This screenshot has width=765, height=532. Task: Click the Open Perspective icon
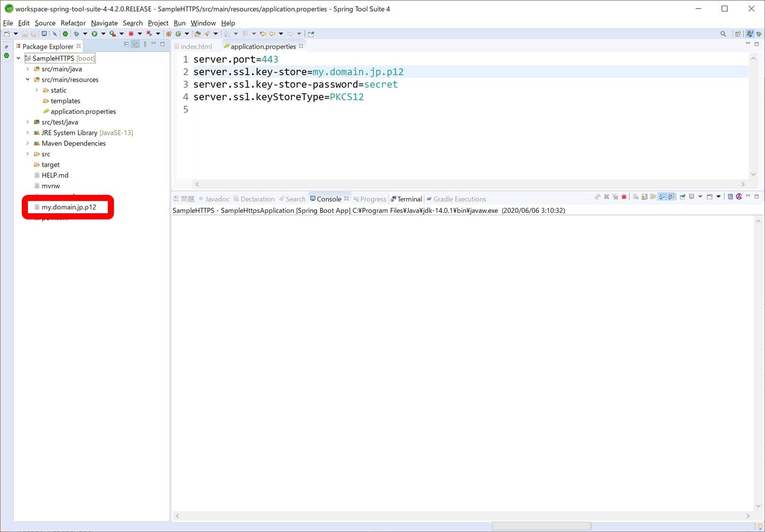[x=738, y=34]
